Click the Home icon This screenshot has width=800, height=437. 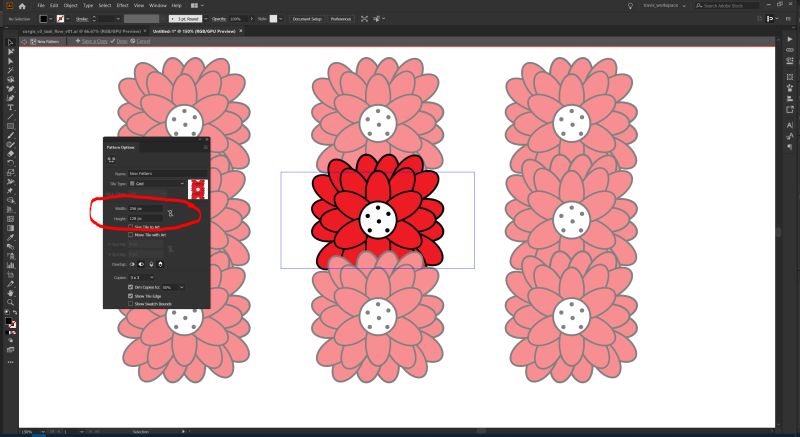[22, 6]
